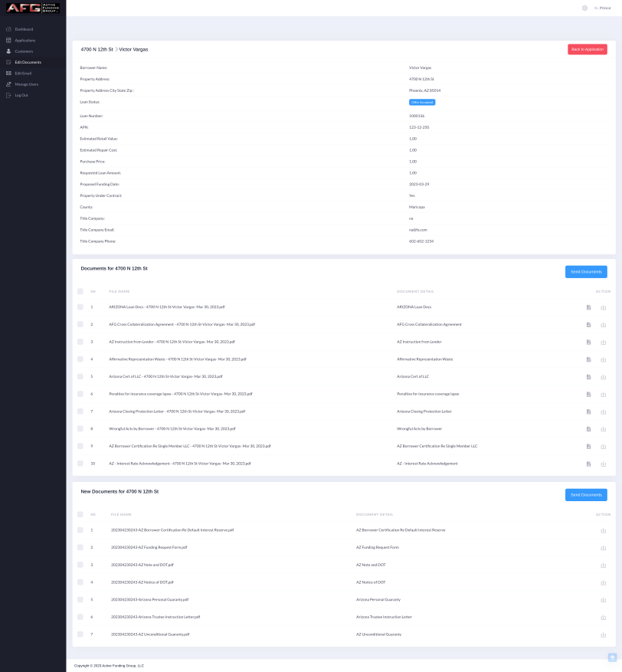Open Manage Users from the sidebar

click(x=26, y=84)
